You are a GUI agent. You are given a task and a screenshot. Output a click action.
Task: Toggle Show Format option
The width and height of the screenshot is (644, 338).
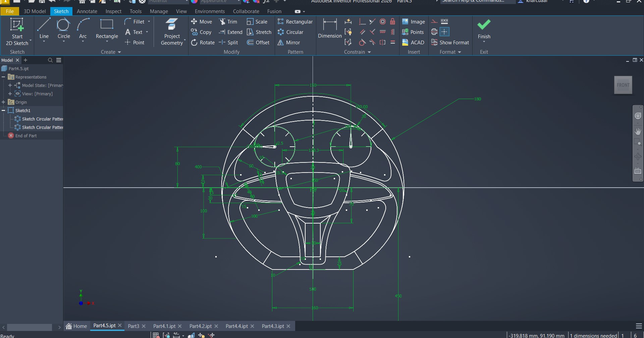click(x=450, y=43)
